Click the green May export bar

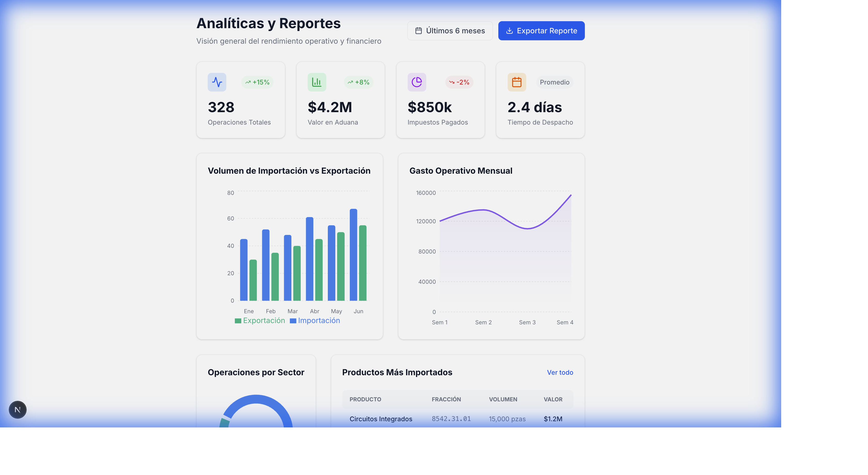point(341,266)
